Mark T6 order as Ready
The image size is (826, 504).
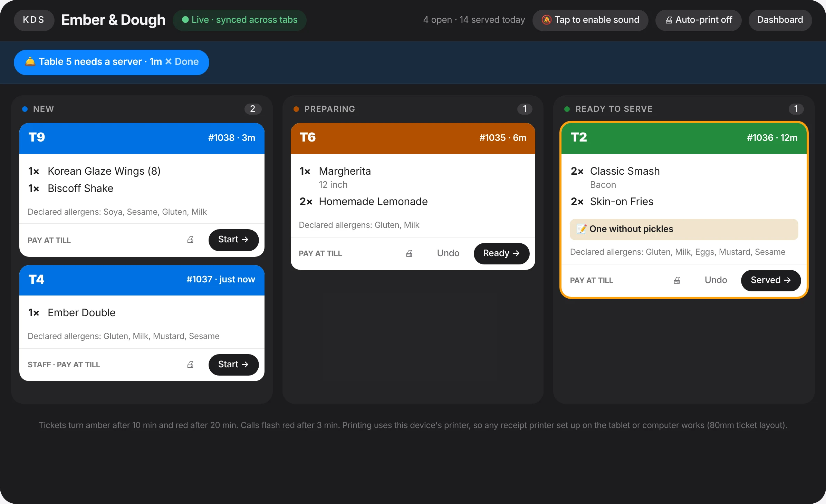coord(501,253)
